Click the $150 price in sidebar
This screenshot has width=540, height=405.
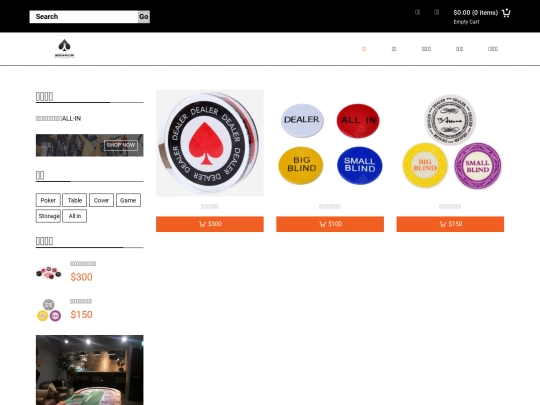[81, 314]
